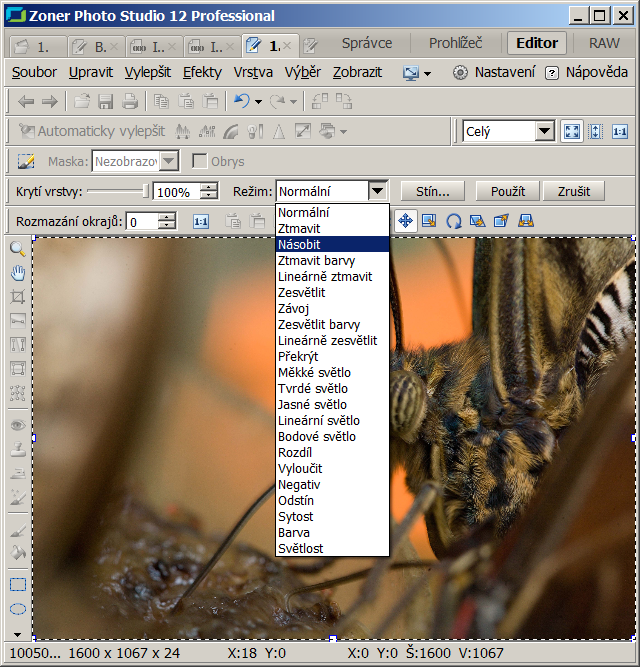The image size is (640, 667).
Task: Click the Crop tool icon
Action: (x=17, y=297)
